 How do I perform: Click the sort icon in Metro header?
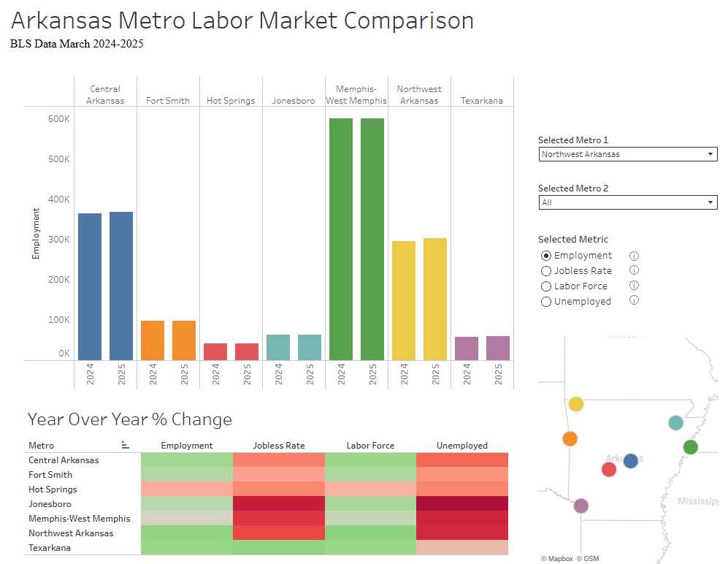126,445
